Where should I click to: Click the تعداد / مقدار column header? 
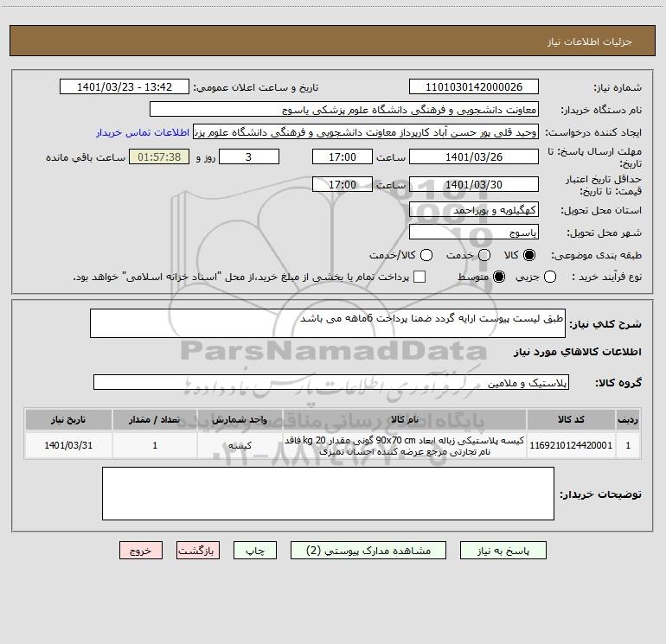(155, 419)
